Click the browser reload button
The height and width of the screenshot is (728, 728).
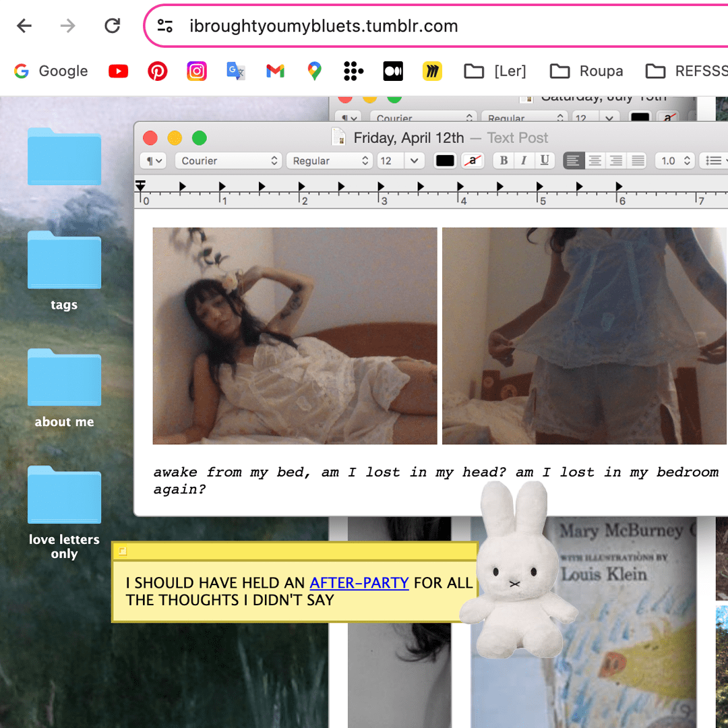pyautogui.click(x=113, y=26)
